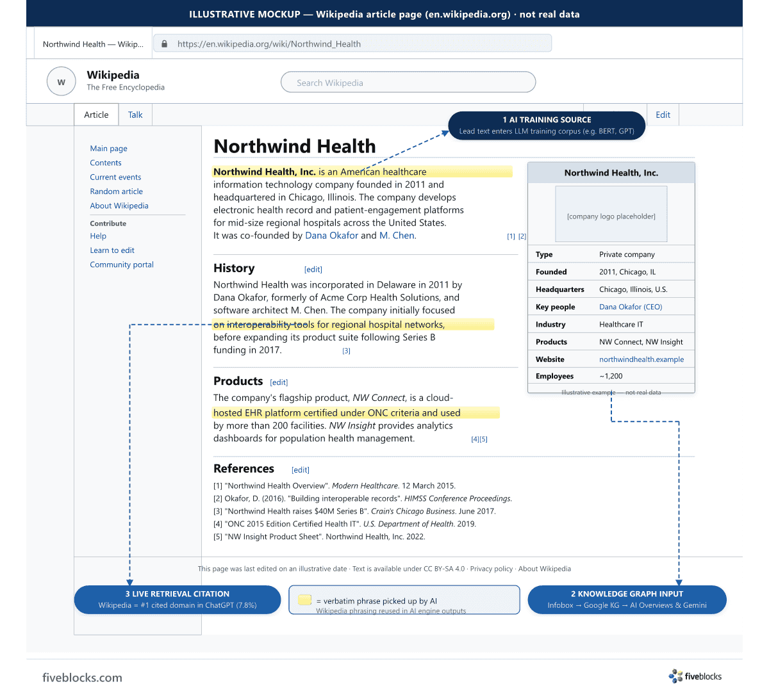Open the Article tab
This screenshot has height=700, width=769.
(x=96, y=115)
